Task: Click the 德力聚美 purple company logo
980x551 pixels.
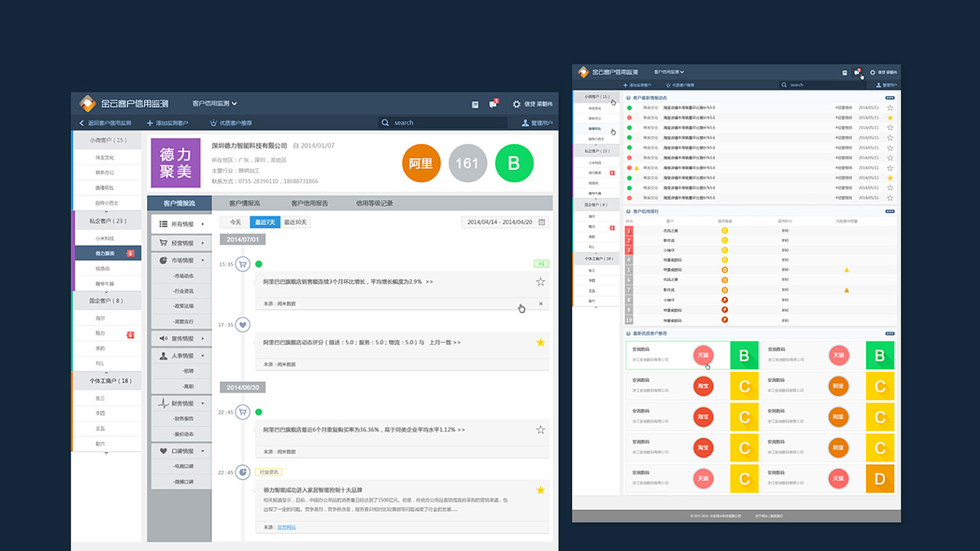Action: pyautogui.click(x=175, y=163)
